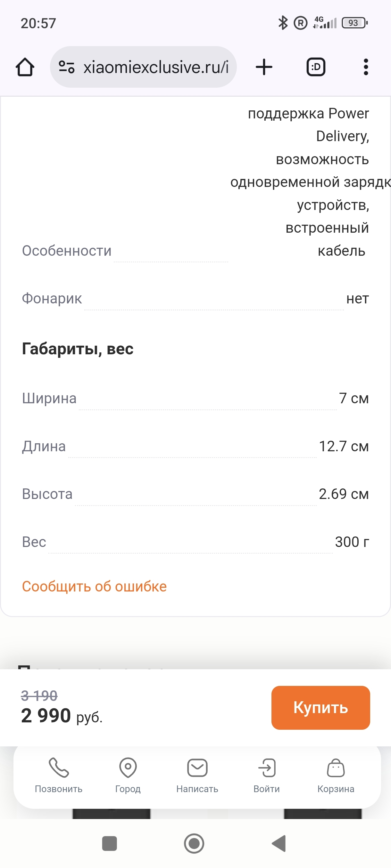
Task: Tap the Город location pin icon
Action: [128, 768]
